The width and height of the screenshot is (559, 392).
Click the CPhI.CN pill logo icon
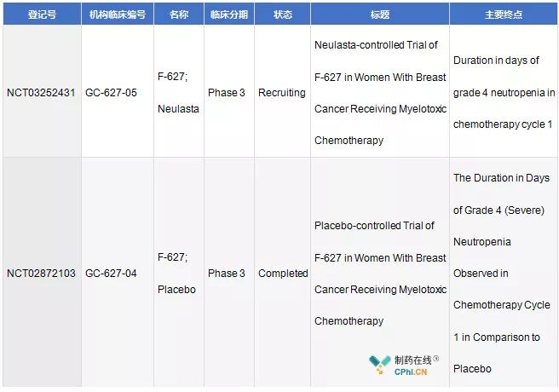coord(380,365)
